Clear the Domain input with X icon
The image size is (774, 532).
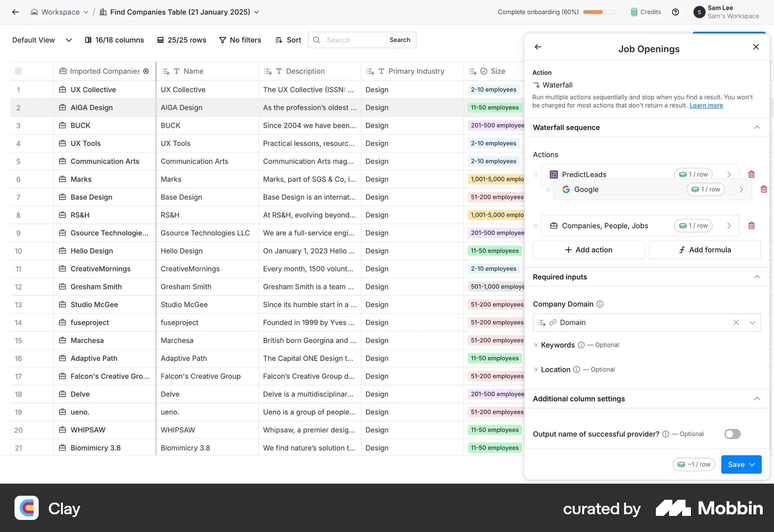tap(736, 322)
